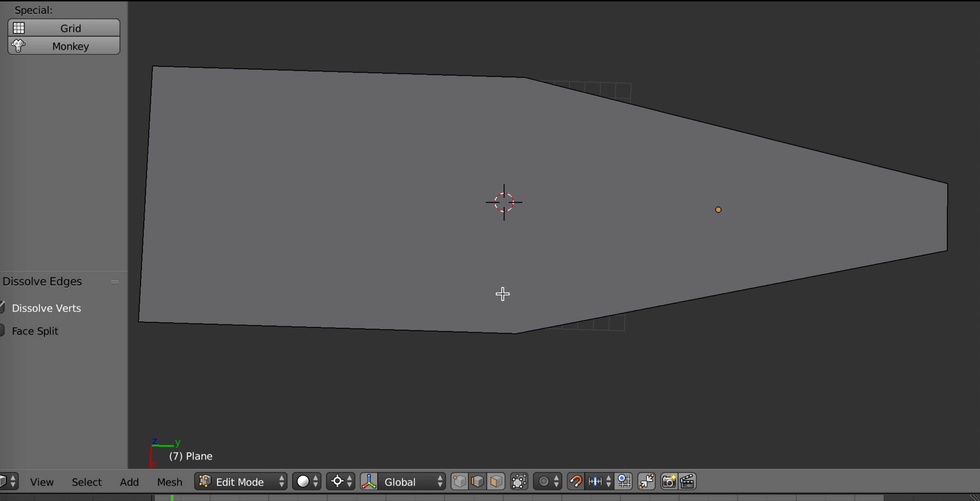Toggle limit selection to visible
This screenshot has width=980, height=501.
pos(519,482)
